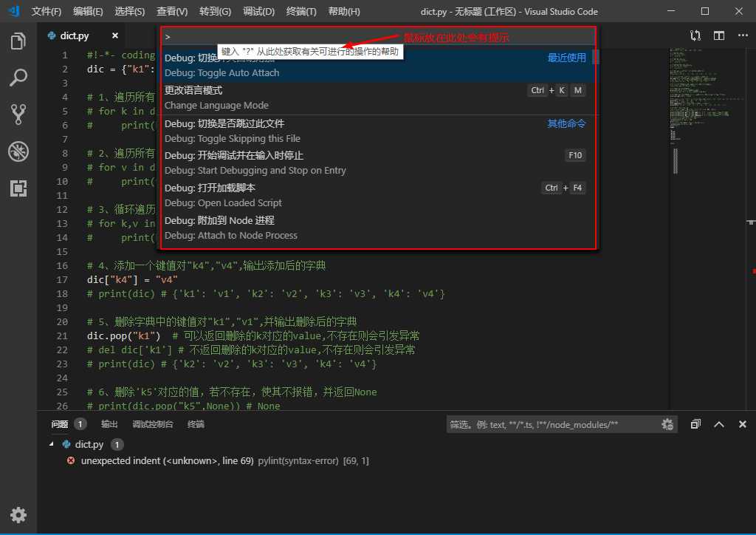Click line number 21 in the gutter

pos(62,335)
